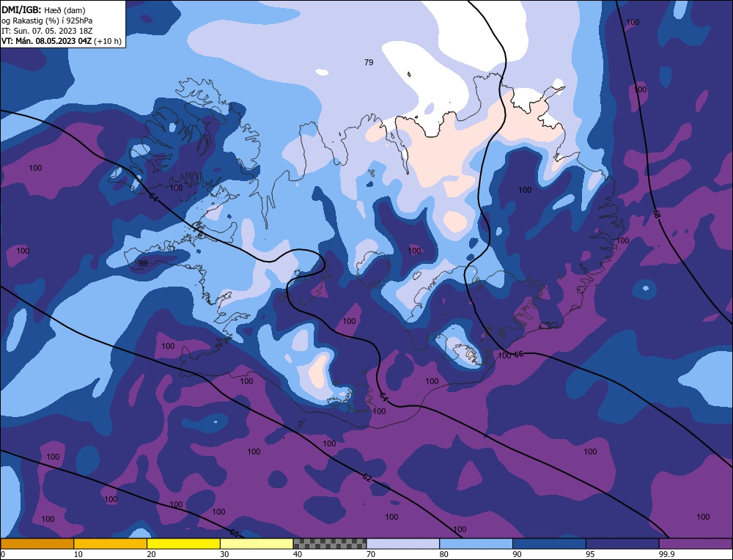Click the orange 10–20 legend swatch

coord(111,544)
